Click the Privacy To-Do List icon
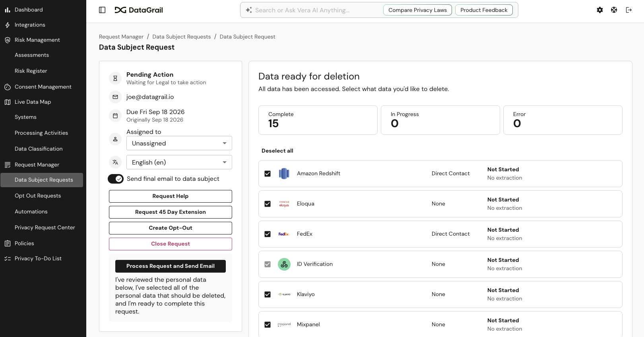Viewport: 644px width, 337px height. coord(8,259)
